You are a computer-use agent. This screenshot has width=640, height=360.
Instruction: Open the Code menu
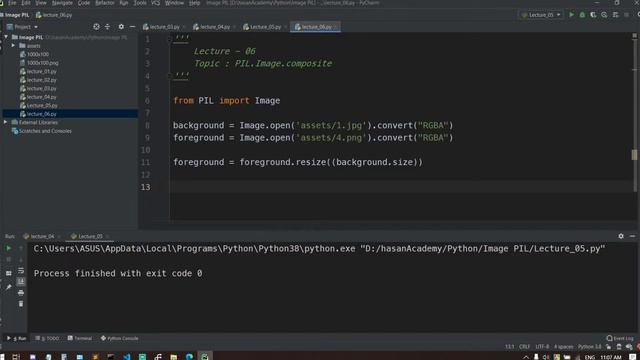[x=84, y=3]
